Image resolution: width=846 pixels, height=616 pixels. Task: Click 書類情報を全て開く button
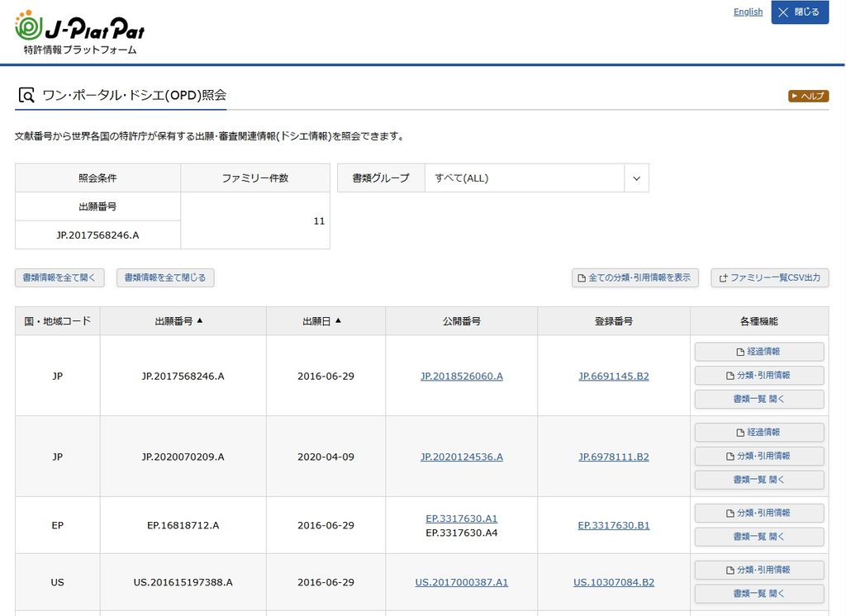click(59, 277)
